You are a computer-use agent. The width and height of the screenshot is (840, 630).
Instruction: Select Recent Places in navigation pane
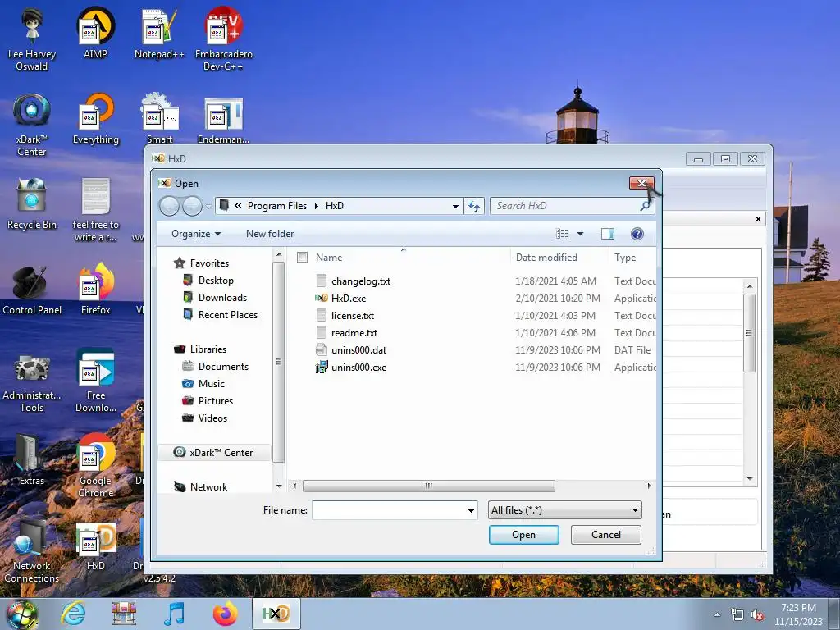228,314
